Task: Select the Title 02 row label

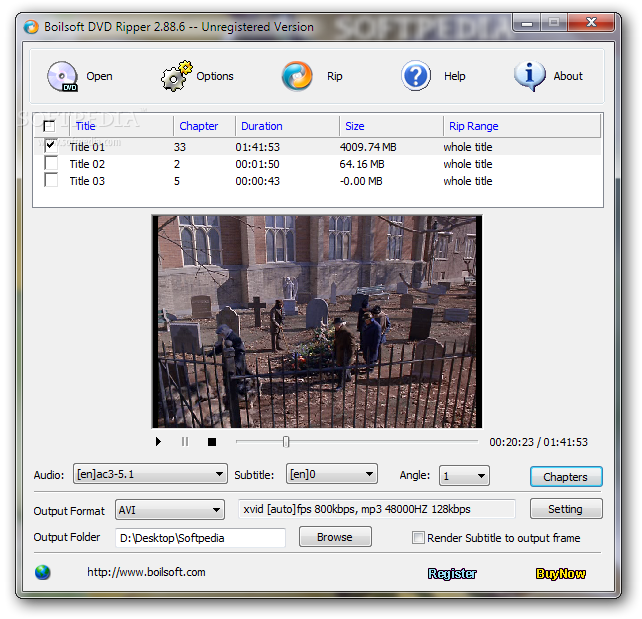Action: pyautogui.click(x=87, y=164)
